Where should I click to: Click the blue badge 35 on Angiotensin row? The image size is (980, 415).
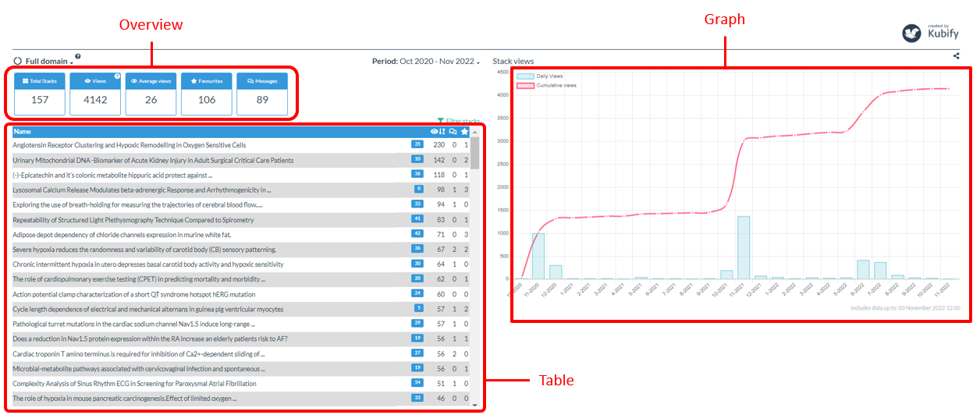(x=417, y=144)
